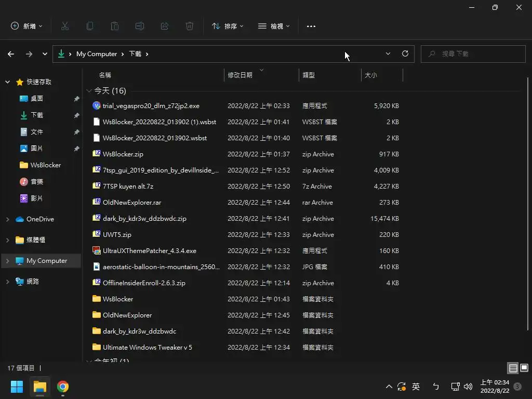Expand the My Computer tree node
The height and width of the screenshot is (399, 532).
[7, 261]
